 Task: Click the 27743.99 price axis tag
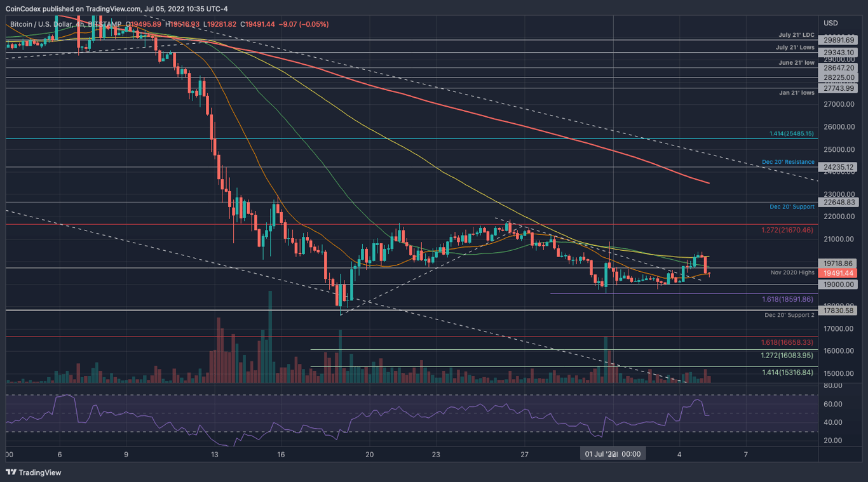tap(838, 88)
